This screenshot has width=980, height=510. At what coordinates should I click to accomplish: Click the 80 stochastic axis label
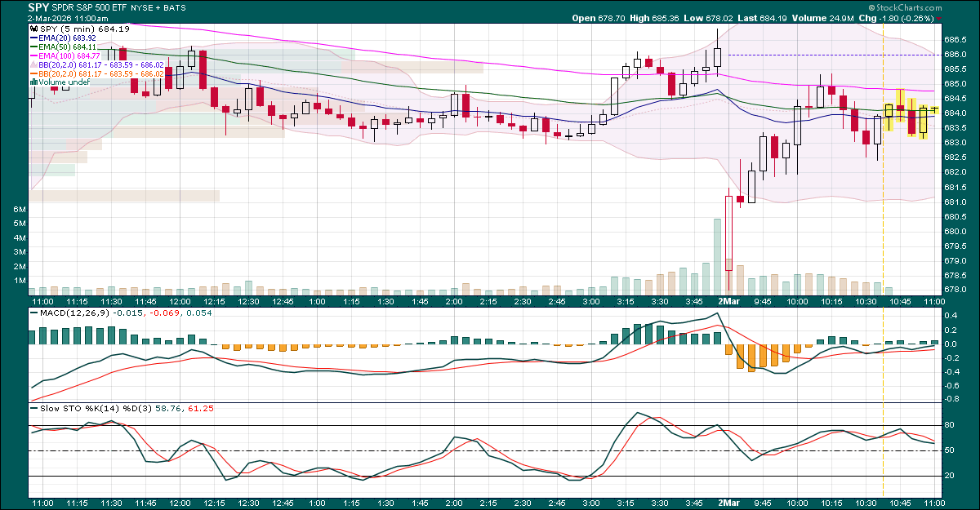click(x=951, y=425)
